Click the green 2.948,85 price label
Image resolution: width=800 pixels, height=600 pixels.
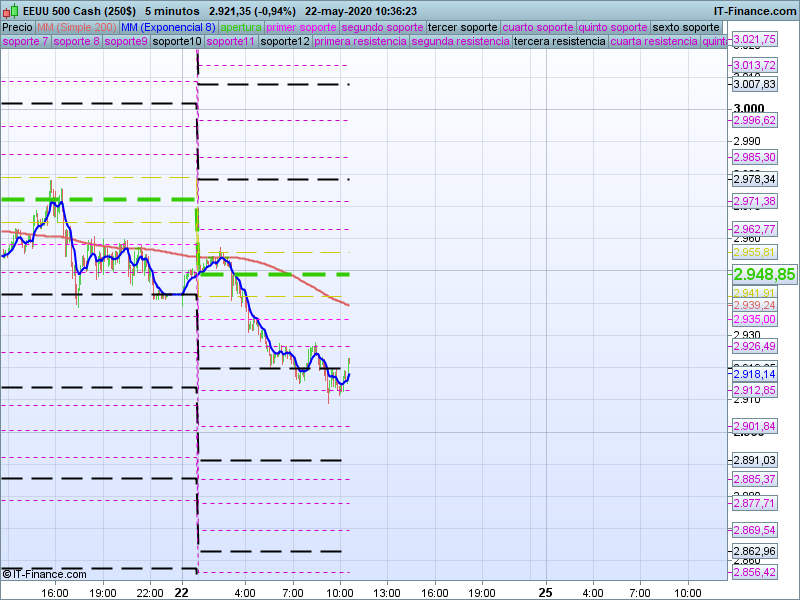pos(764,273)
